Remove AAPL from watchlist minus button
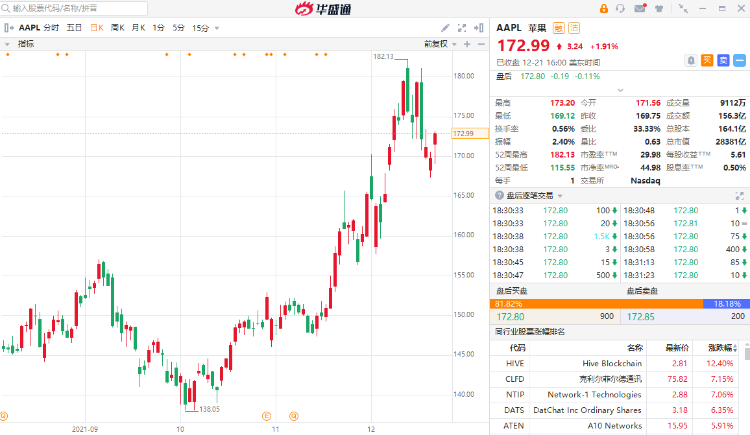This screenshot has height=435, width=750. click(x=739, y=61)
